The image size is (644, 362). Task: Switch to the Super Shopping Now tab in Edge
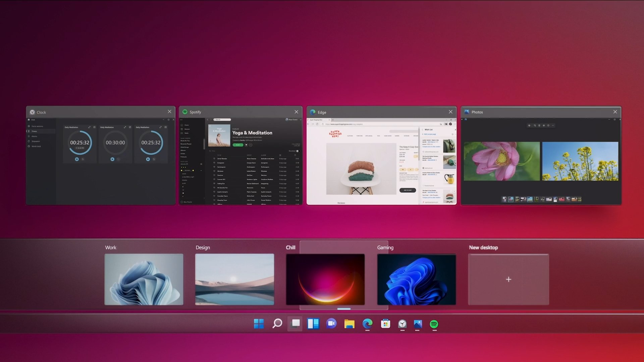316,120
